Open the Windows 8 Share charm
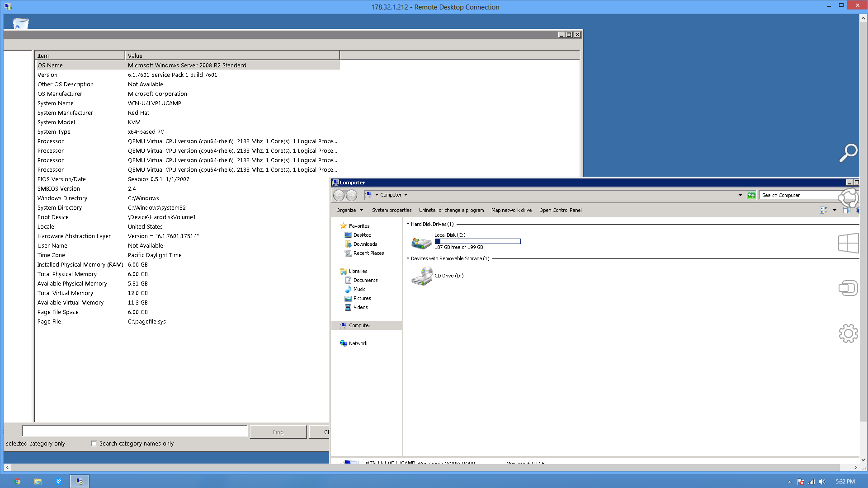 (848, 197)
